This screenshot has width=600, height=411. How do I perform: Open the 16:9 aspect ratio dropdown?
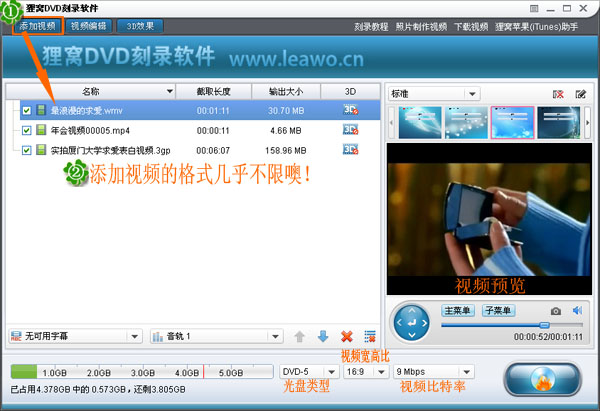366,372
